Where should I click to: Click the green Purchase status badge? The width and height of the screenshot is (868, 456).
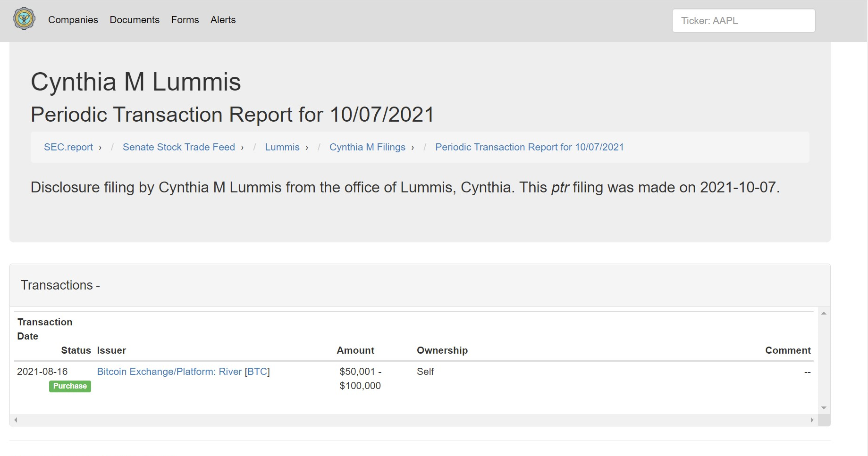(x=70, y=386)
